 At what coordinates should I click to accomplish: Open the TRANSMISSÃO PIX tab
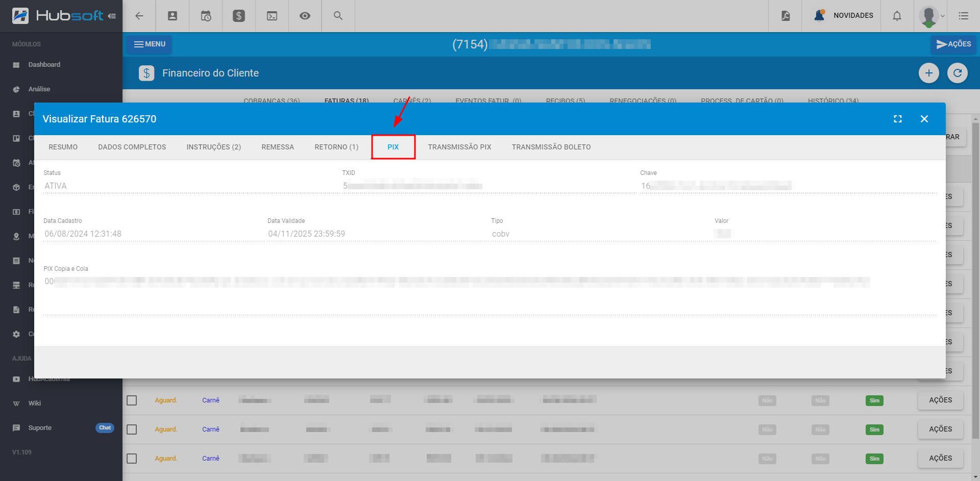[460, 147]
